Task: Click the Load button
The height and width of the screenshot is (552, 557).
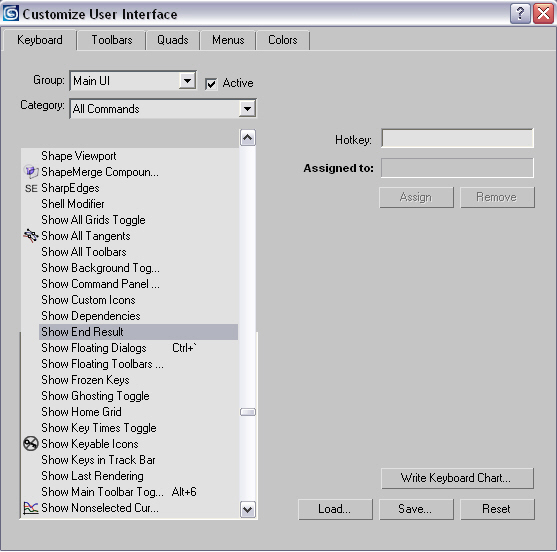Action: click(335, 509)
